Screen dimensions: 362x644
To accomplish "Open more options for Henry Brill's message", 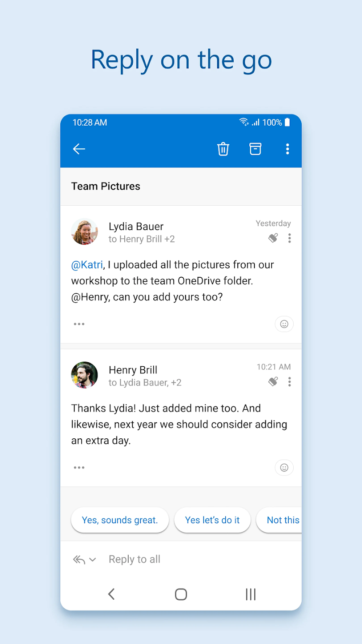I will [x=290, y=381].
